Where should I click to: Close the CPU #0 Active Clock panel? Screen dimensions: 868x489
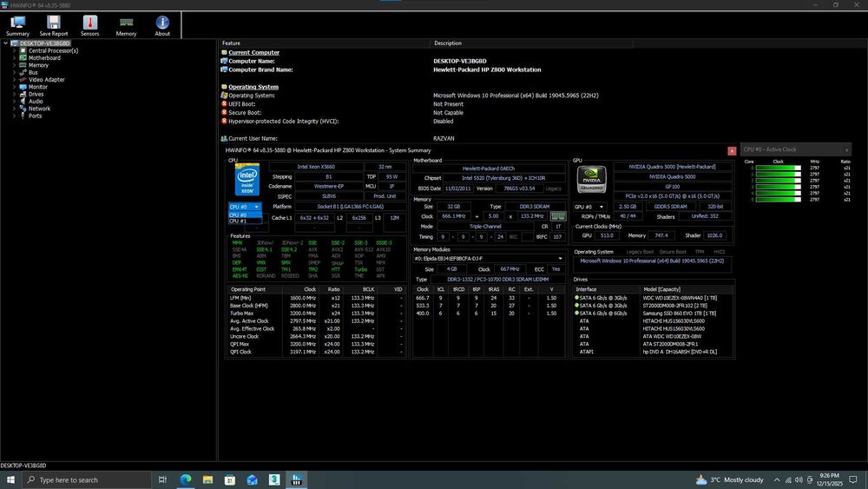[846, 150]
